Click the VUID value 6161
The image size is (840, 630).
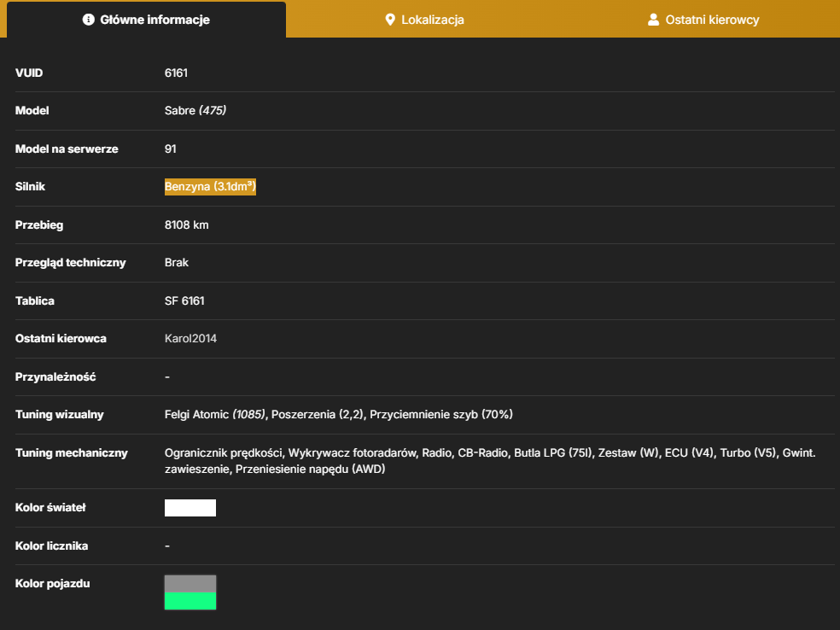click(176, 73)
